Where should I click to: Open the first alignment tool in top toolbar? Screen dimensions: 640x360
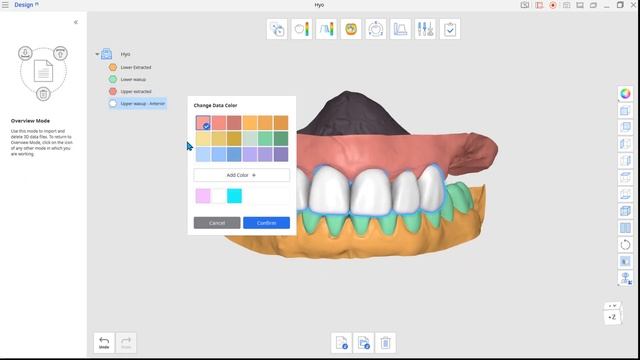(277, 29)
